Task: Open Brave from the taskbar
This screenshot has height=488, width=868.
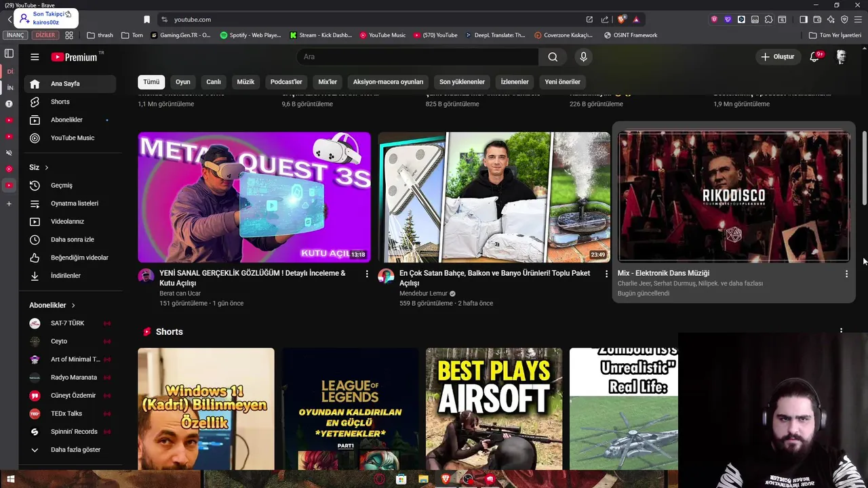Action: tap(446, 479)
